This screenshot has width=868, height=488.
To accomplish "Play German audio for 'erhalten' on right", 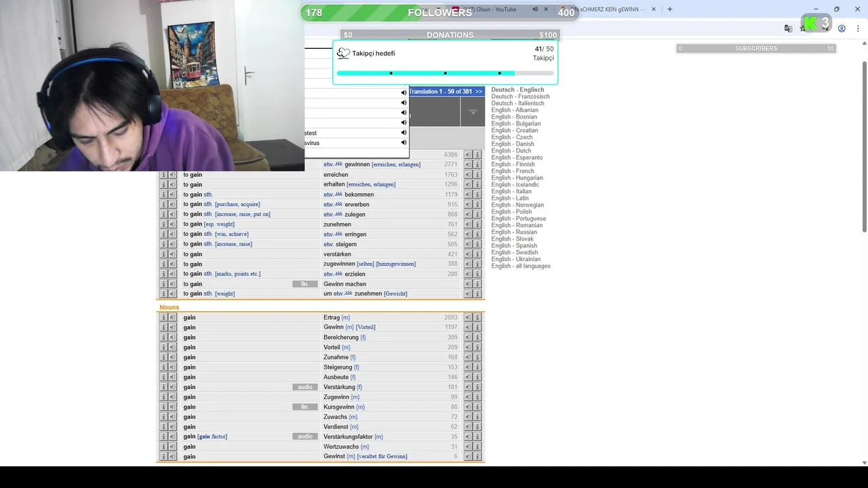I will (468, 184).
